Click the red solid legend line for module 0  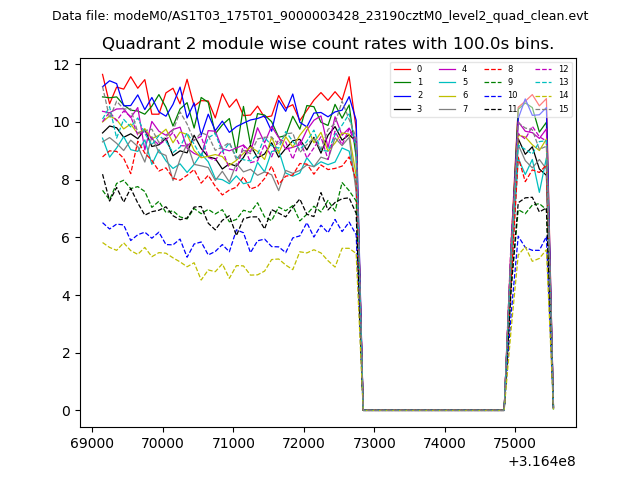click(x=402, y=69)
